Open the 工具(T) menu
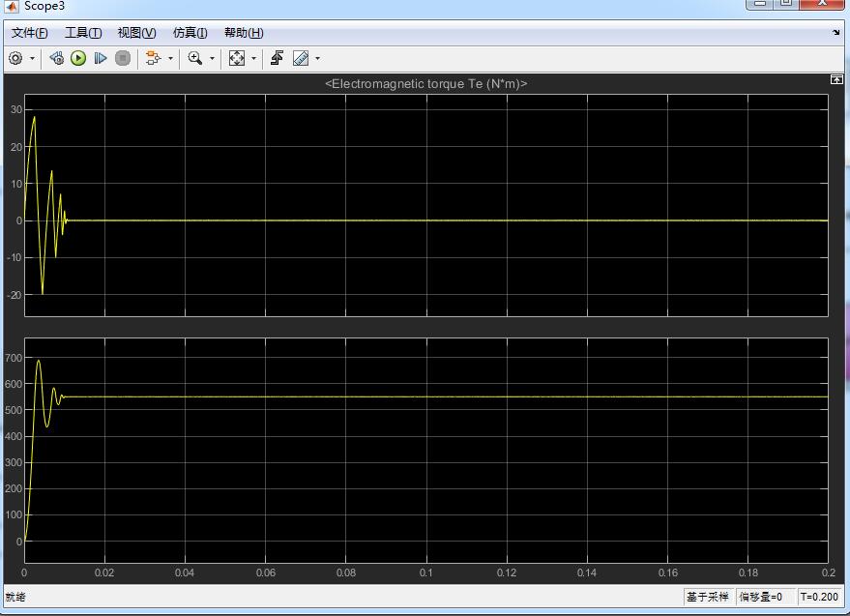The image size is (850, 616). pyautogui.click(x=83, y=33)
